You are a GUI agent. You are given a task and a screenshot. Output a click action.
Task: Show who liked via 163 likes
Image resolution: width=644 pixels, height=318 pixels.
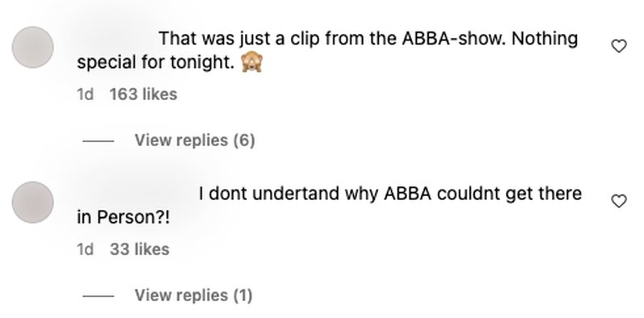[x=143, y=94]
